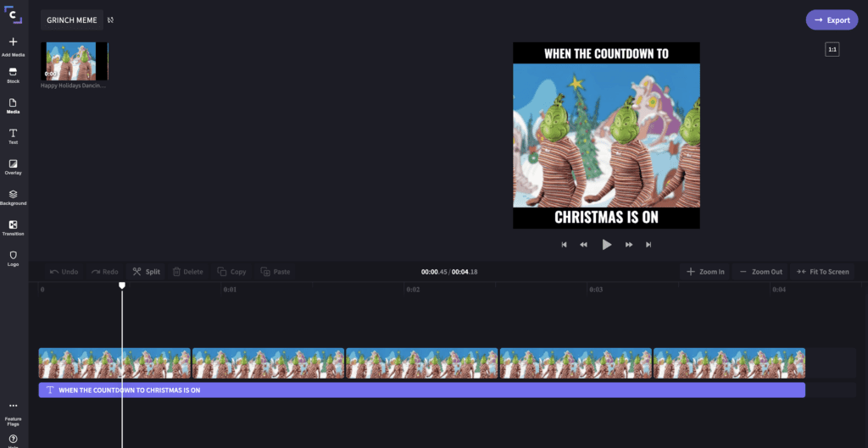Select the fifth video clip on timeline
The height and width of the screenshot is (448, 868).
click(730, 363)
